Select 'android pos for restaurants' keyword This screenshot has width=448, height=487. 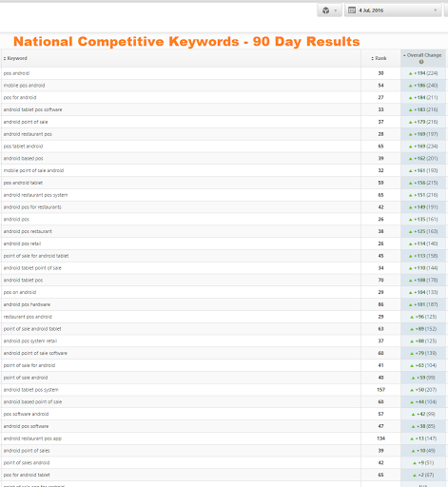[x=32, y=207]
